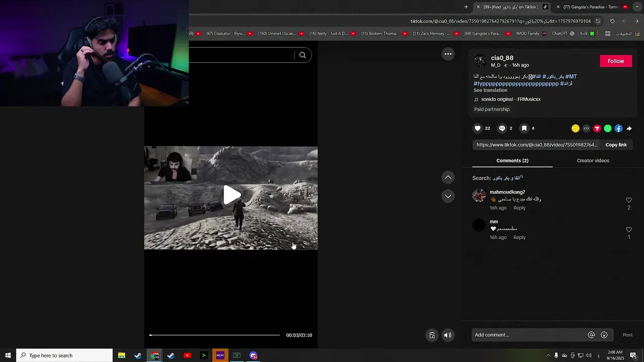Open the YouTube app in taskbar
The width and height of the screenshot is (644, 362).
(187, 355)
